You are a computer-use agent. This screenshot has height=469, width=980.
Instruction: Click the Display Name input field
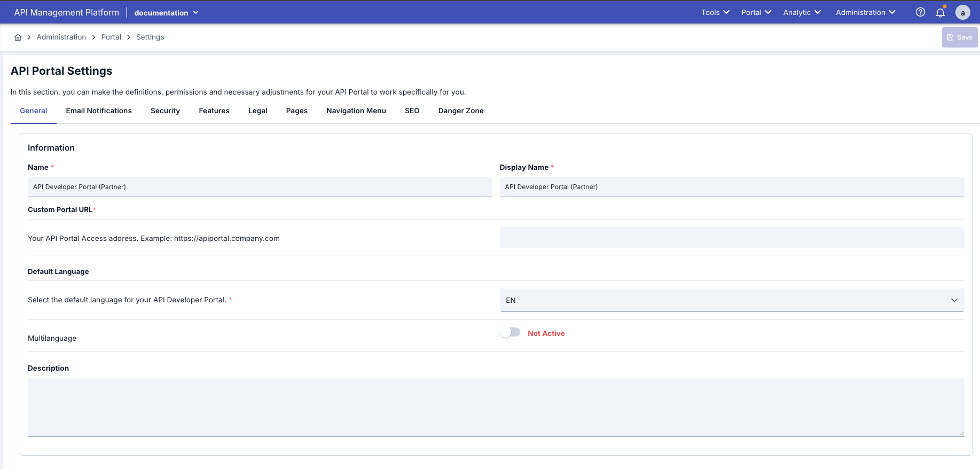click(x=732, y=187)
